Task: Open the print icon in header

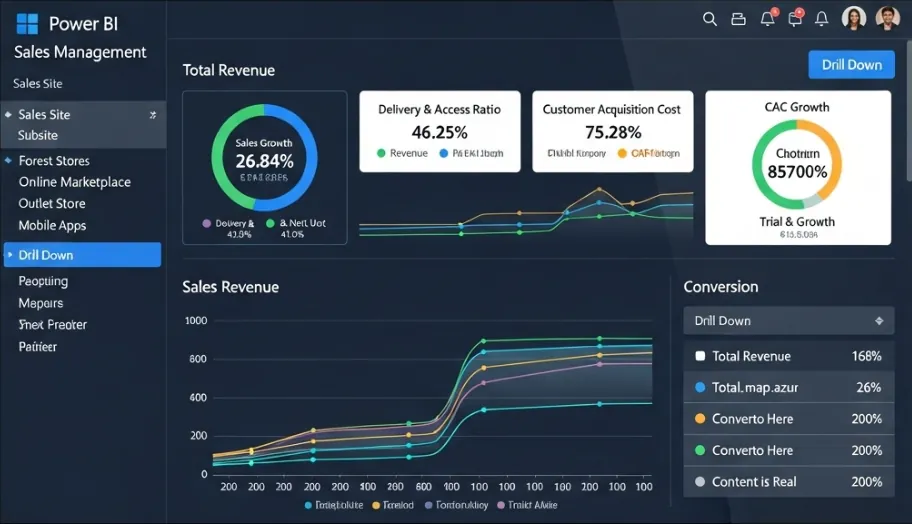Action: (x=739, y=18)
